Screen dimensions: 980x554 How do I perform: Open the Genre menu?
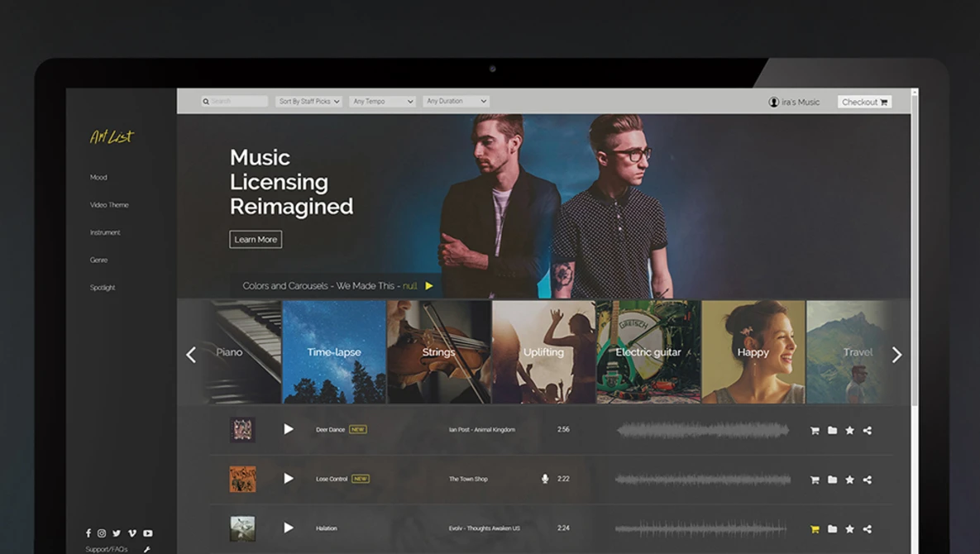98,260
